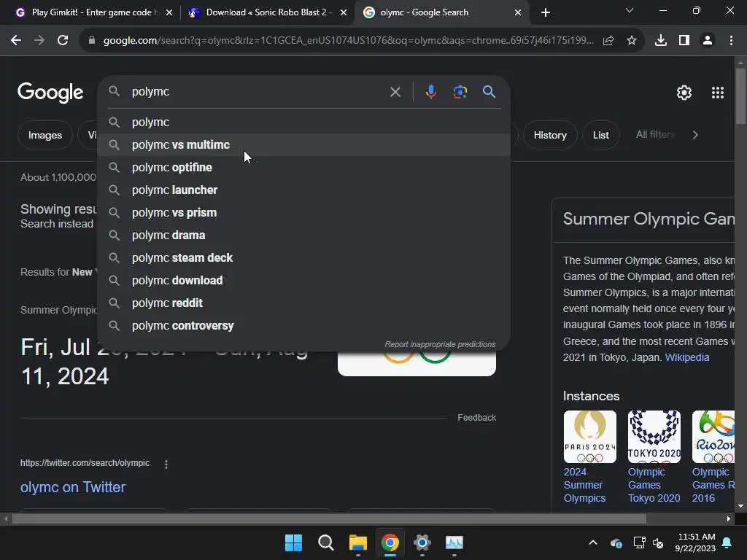
Task: Click 'Report inappropriate predictions'
Action: (440, 344)
